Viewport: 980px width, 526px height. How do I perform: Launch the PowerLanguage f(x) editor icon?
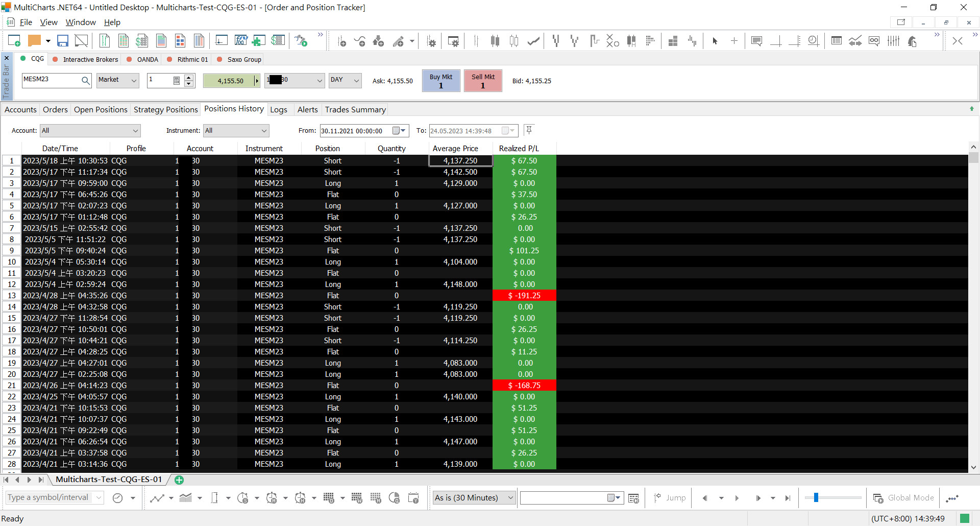coord(241,41)
